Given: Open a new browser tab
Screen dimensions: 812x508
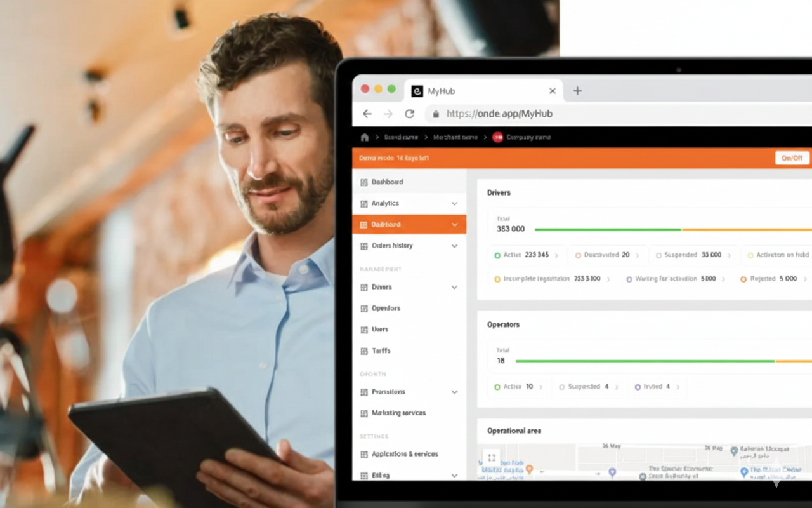Looking at the screenshot, I should 577,91.
